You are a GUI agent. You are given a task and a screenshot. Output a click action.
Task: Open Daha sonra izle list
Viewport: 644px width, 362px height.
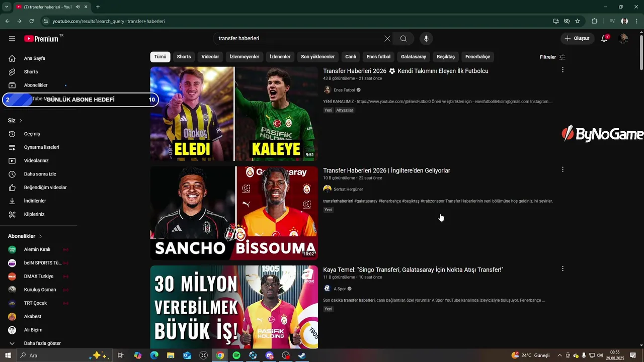(x=40, y=174)
